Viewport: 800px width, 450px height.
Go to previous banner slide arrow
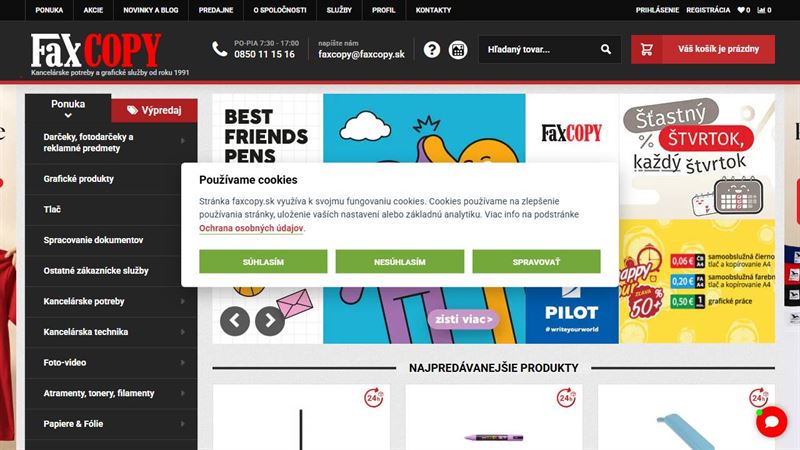click(235, 320)
